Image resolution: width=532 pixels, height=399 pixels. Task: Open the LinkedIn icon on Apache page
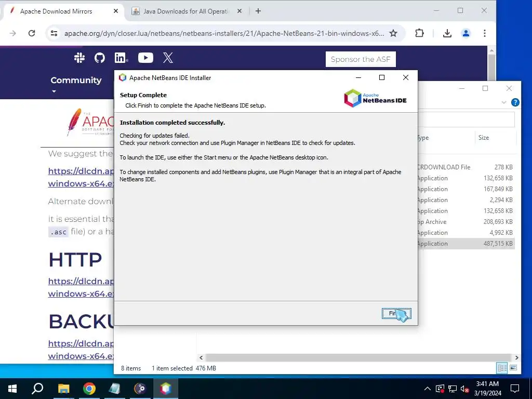tap(121, 58)
